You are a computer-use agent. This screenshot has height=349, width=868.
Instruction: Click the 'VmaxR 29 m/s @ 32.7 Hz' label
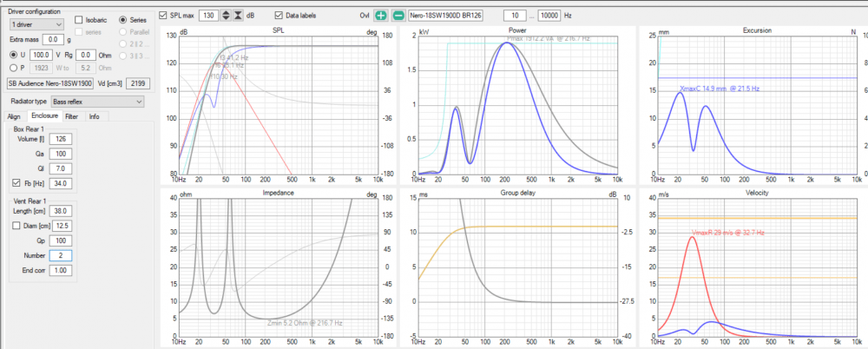(727, 234)
